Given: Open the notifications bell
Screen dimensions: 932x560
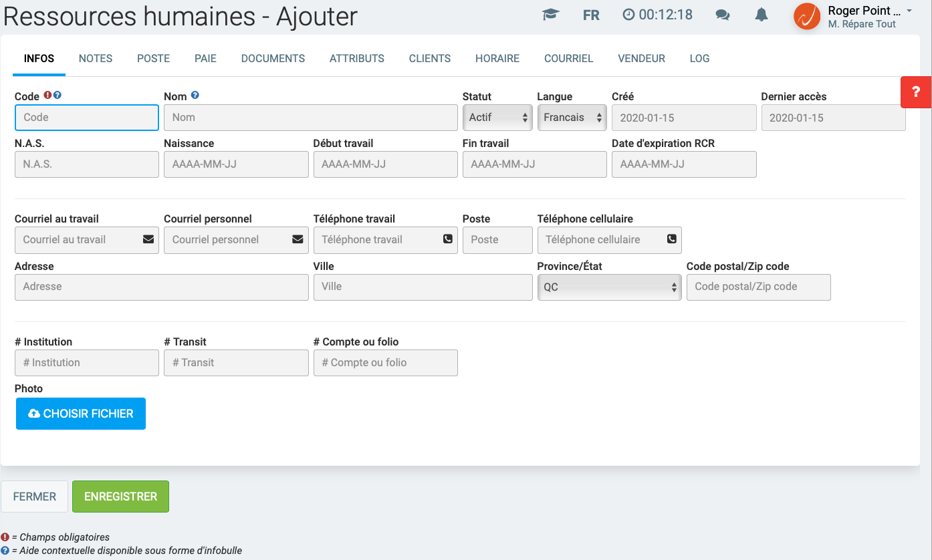Looking at the screenshot, I should pos(762,15).
